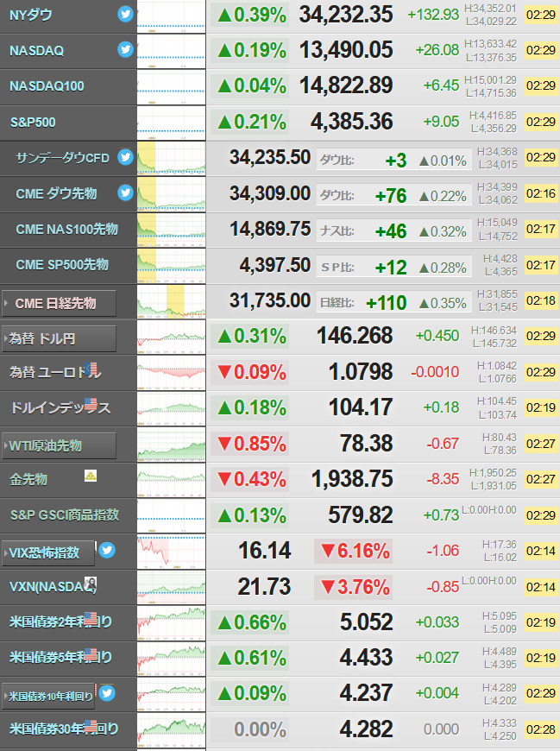This screenshot has width=560, height=751.
Task: Click the ▼0.85% change for WTI原油先物
Action: (251, 444)
